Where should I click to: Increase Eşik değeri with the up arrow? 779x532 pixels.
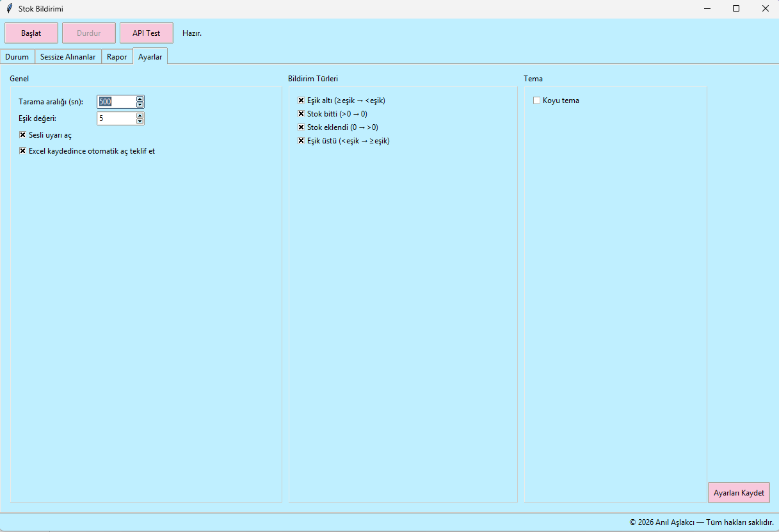140,115
